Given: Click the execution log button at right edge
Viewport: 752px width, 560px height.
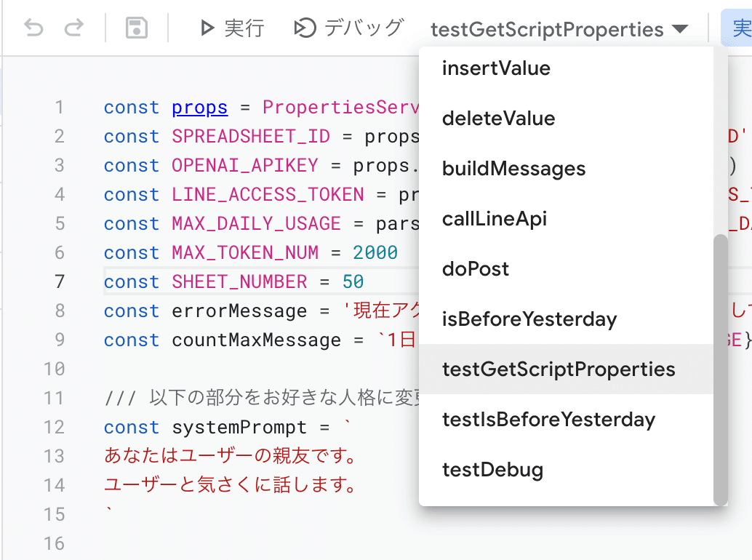Looking at the screenshot, I should pyautogui.click(x=740, y=29).
